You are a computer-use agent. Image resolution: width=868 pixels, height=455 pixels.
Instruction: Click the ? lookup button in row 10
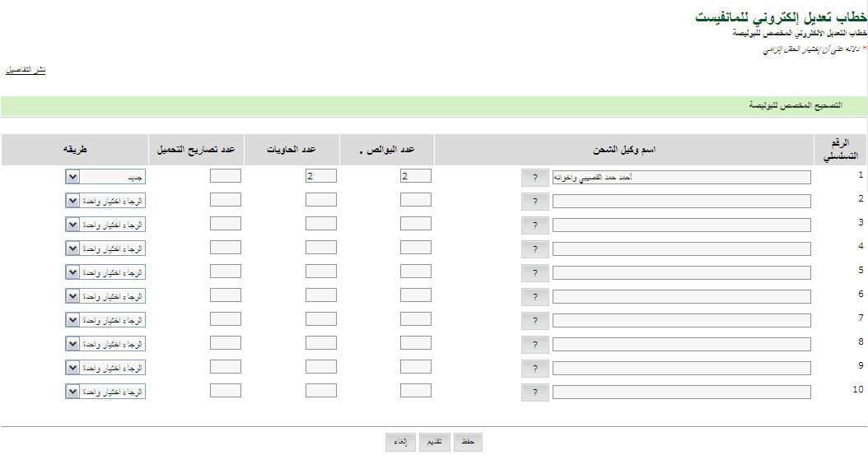tap(535, 392)
